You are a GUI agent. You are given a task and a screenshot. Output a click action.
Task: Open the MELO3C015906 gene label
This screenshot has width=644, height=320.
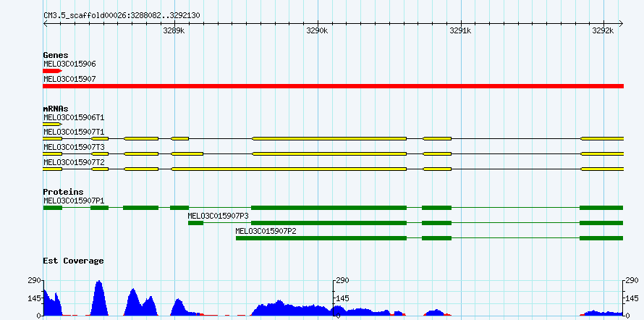[x=69, y=64]
